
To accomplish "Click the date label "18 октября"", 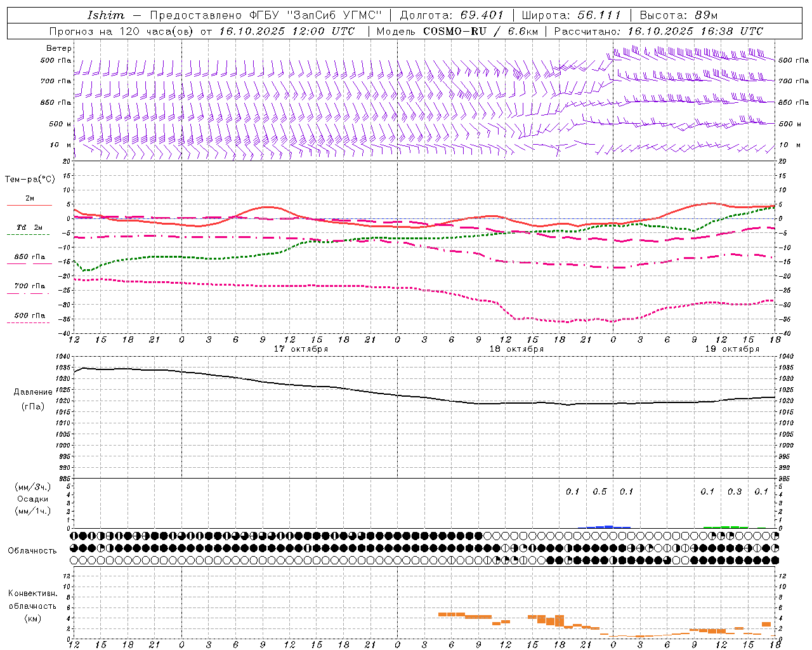I will click(516, 349).
